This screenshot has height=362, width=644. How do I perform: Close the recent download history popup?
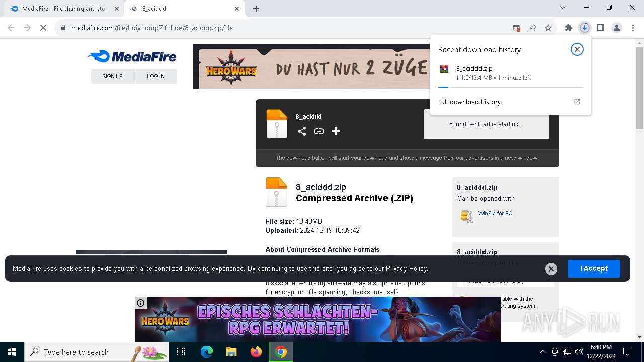click(x=577, y=49)
